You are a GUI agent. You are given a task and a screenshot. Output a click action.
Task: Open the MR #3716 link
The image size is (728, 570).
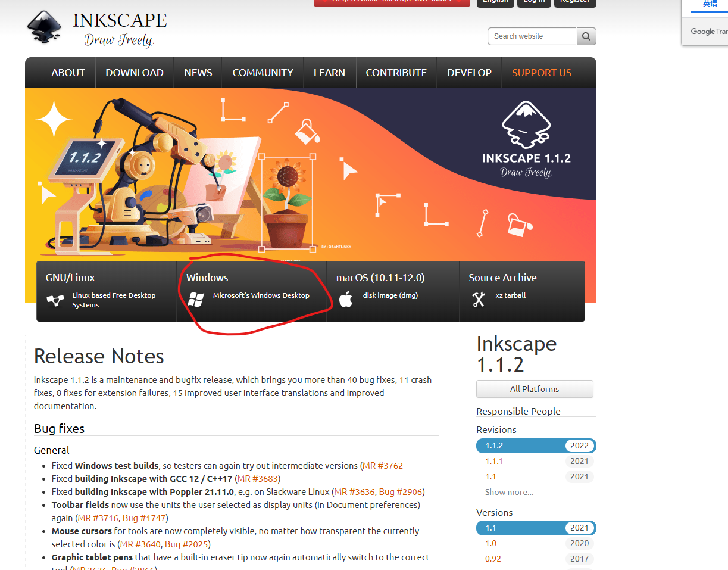click(x=98, y=518)
